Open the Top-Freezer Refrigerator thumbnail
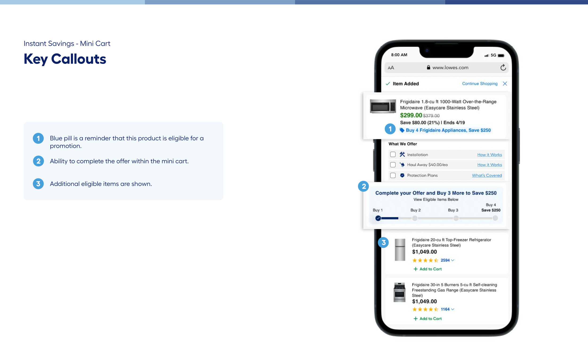Screen dimensions: 588x364 tap(400, 250)
